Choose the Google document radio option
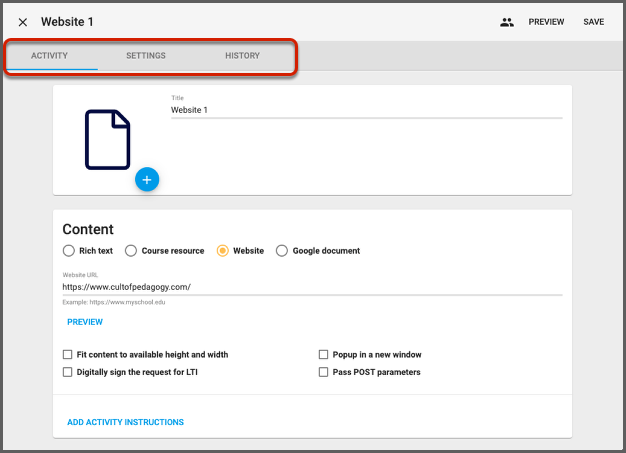Screen dimensions: 626x453 click(x=282, y=251)
